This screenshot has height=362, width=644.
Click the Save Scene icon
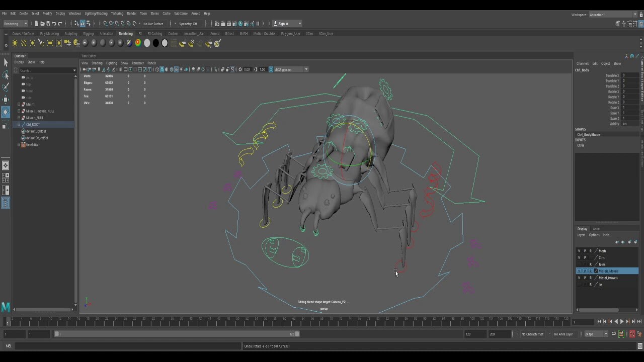pos(49,24)
